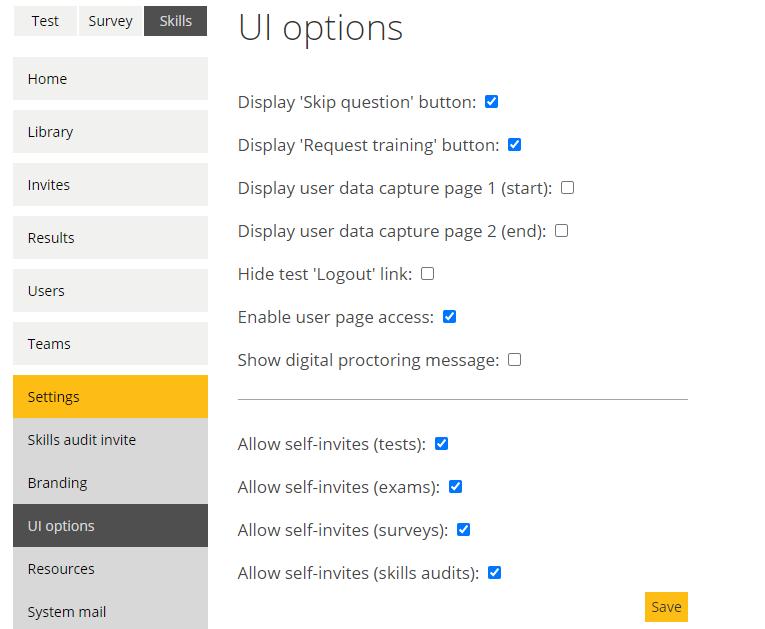
Task: Switch to the Test tab
Action: [45, 21]
